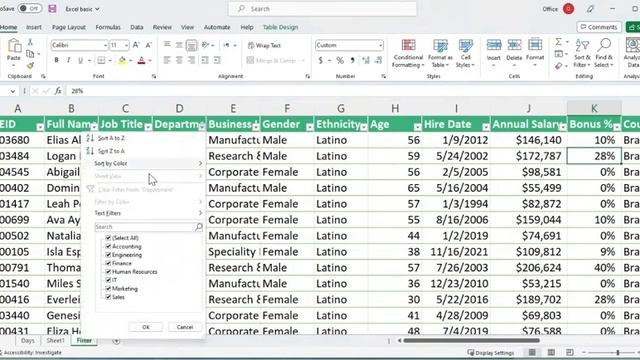Uncheck the Engineering checkbox

click(108, 255)
